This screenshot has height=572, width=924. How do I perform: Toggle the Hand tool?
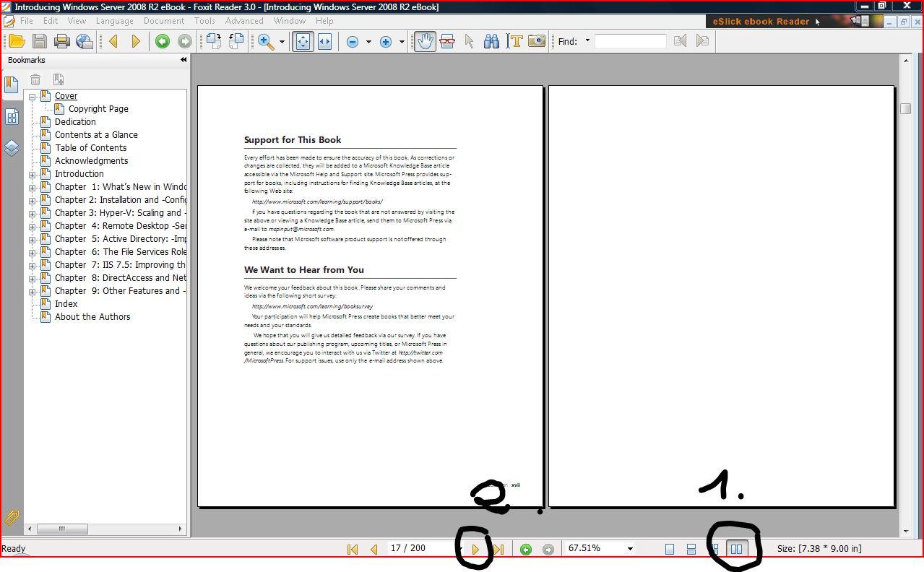coord(425,41)
